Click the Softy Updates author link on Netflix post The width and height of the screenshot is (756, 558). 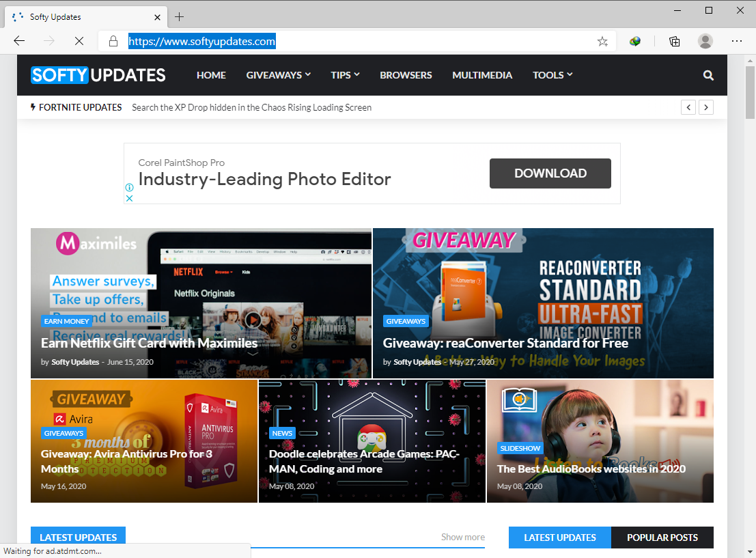[75, 362]
